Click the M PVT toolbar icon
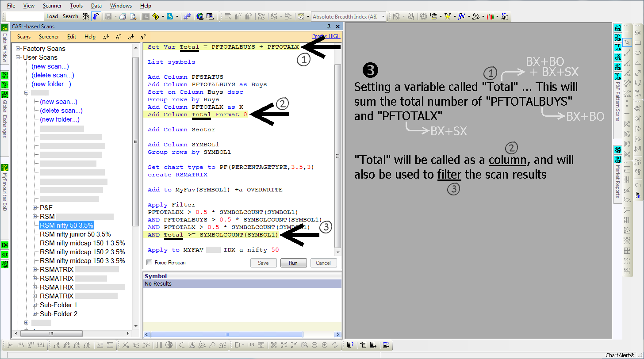This screenshot has height=359, width=644. 411,16
